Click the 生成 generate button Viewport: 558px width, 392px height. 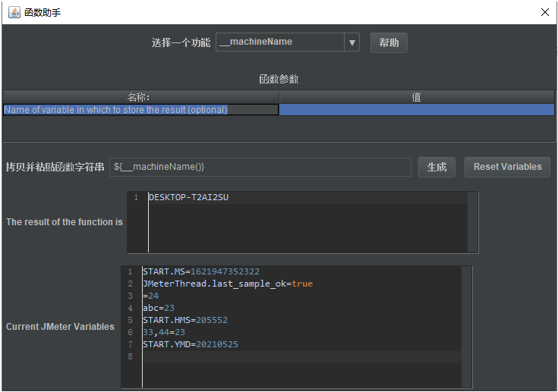click(x=437, y=167)
